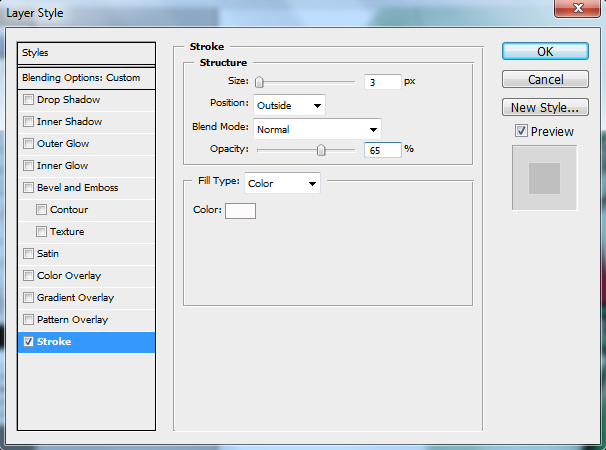Enable the Texture checkbox
The width and height of the screenshot is (606, 450).
pyautogui.click(x=41, y=232)
